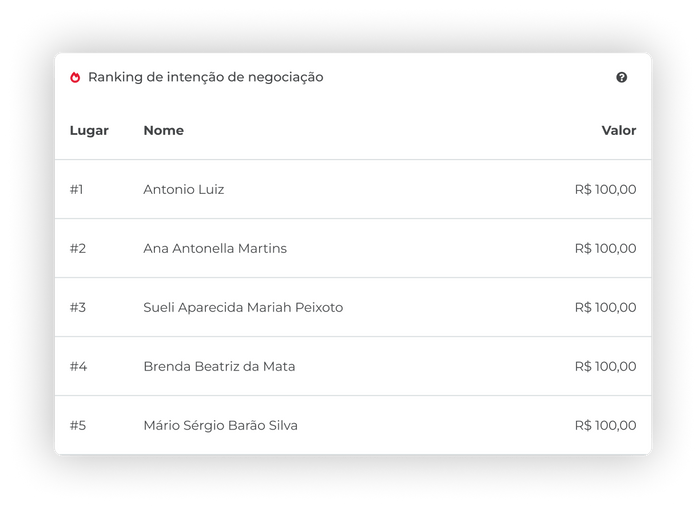Image resolution: width=700 pixels, height=506 pixels.
Task: Click the Nome column header
Action: (x=163, y=130)
